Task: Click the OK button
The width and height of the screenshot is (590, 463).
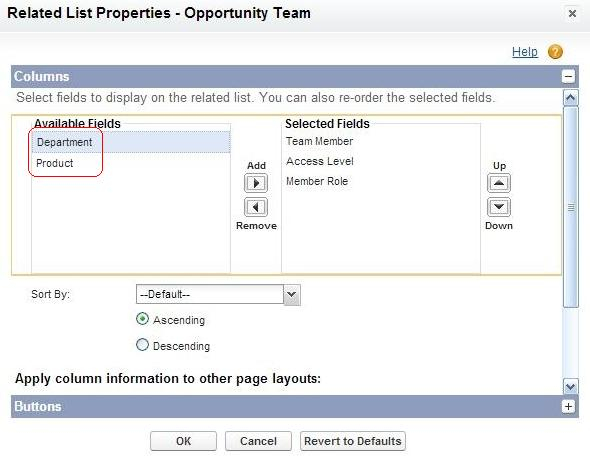Action: point(183,441)
